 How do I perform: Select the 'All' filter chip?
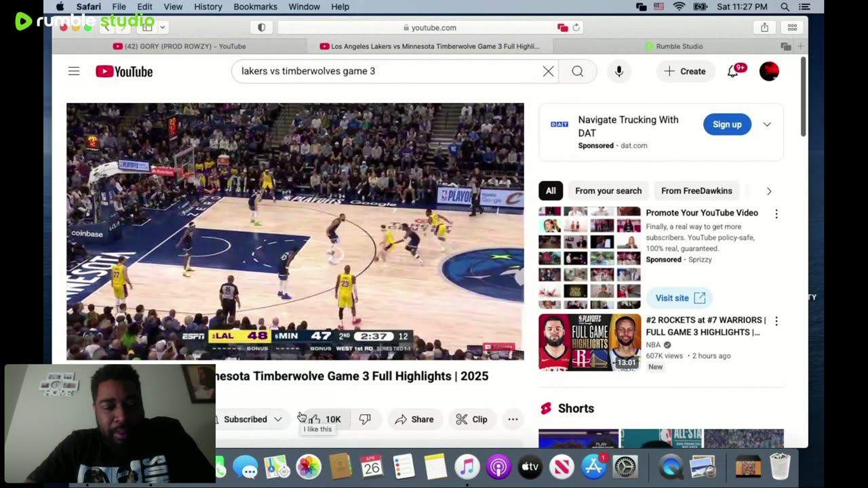tap(551, 191)
